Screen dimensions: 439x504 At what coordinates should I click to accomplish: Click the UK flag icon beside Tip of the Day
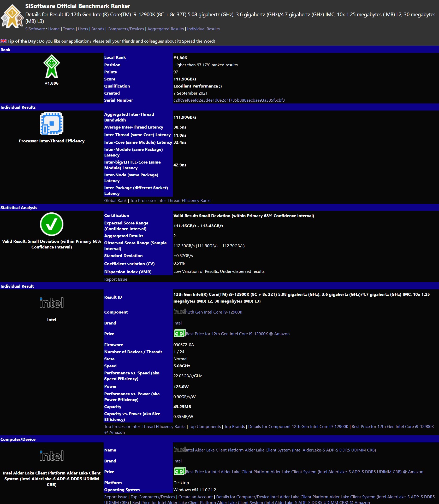pos(3,41)
